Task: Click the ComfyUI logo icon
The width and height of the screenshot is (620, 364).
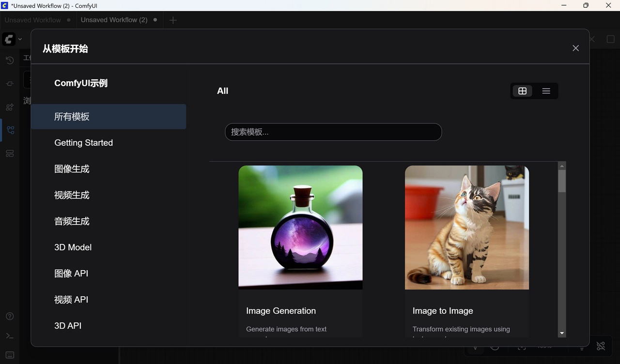Action: [x=8, y=39]
